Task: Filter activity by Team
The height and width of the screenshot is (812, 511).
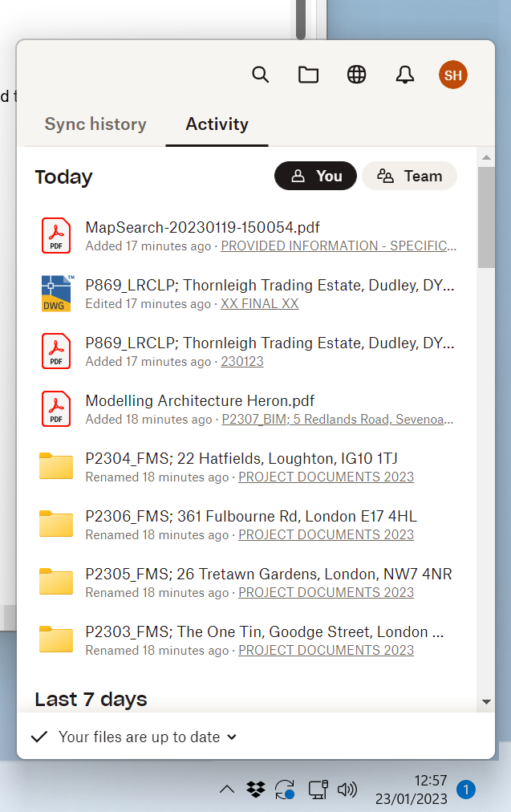Action: 409,176
